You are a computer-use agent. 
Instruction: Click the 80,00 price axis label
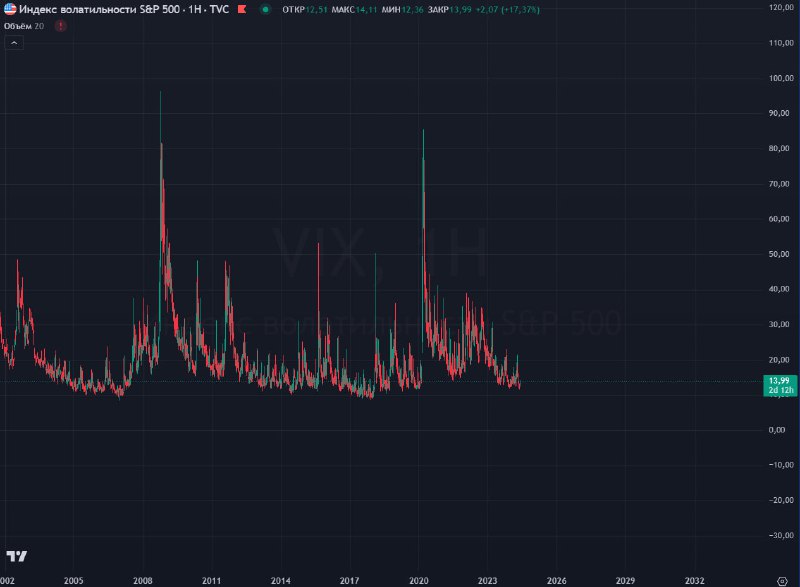(x=779, y=148)
